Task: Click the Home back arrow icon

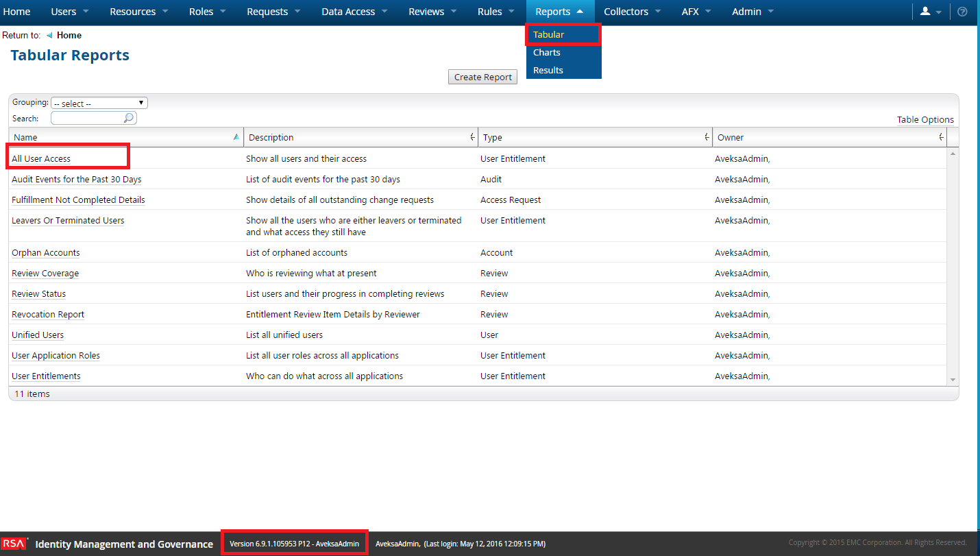Action: coord(49,35)
